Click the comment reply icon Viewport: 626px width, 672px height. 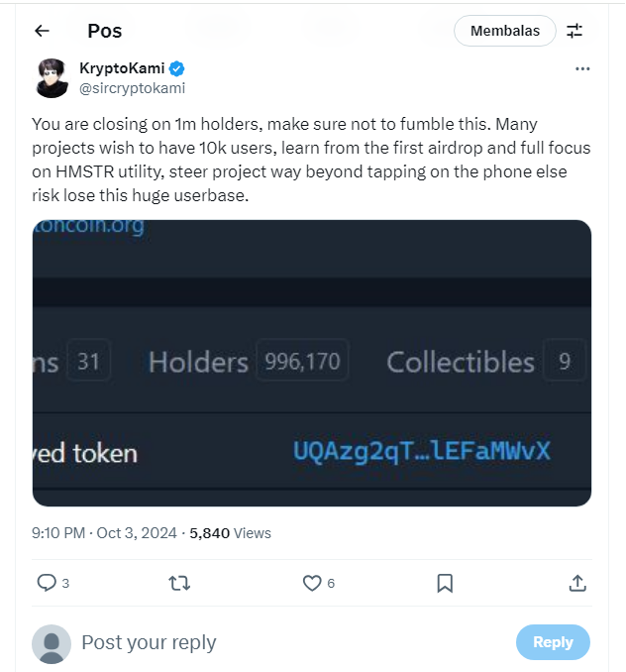tap(47, 583)
